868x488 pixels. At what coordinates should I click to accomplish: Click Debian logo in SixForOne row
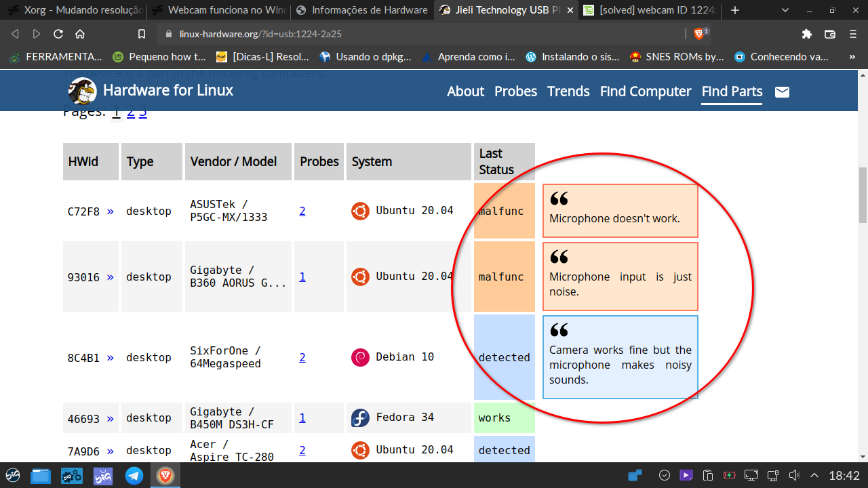pyautogui.click(x=360, y=357)
